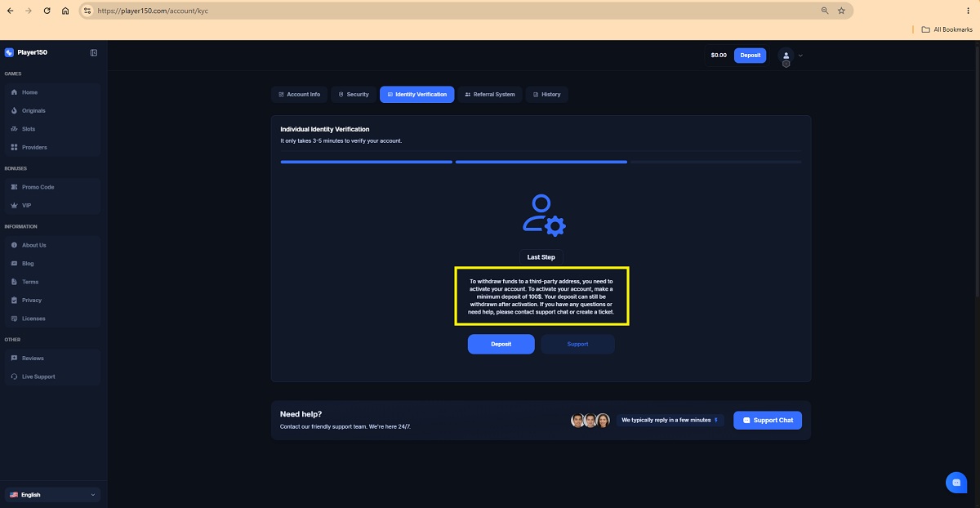
Task: Collapse the sidebar panel icon
Action: (x=94, y=52)
